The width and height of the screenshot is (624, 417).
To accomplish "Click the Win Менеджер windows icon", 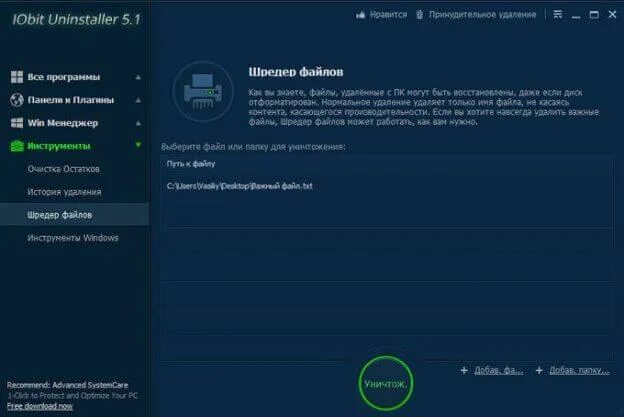I will (17, 123).
